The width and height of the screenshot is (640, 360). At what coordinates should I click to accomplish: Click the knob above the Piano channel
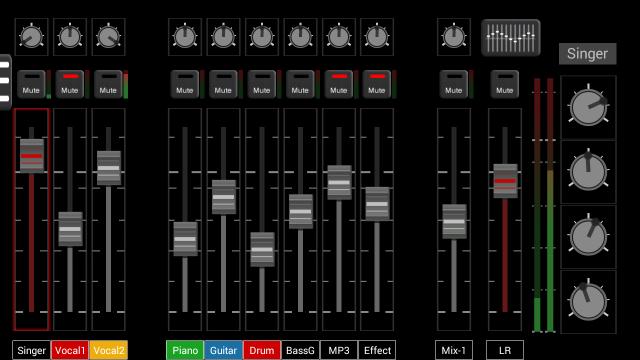185,37
